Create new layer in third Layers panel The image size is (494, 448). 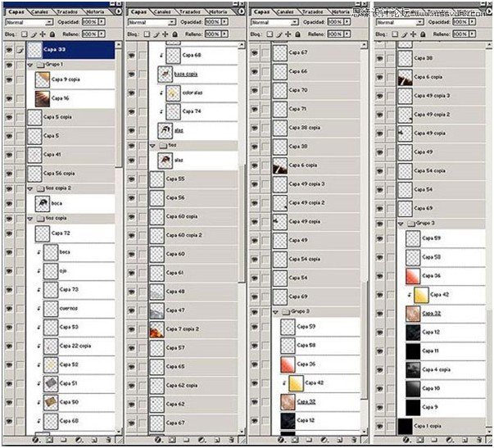pyautogui.click(x=340, y=440)
